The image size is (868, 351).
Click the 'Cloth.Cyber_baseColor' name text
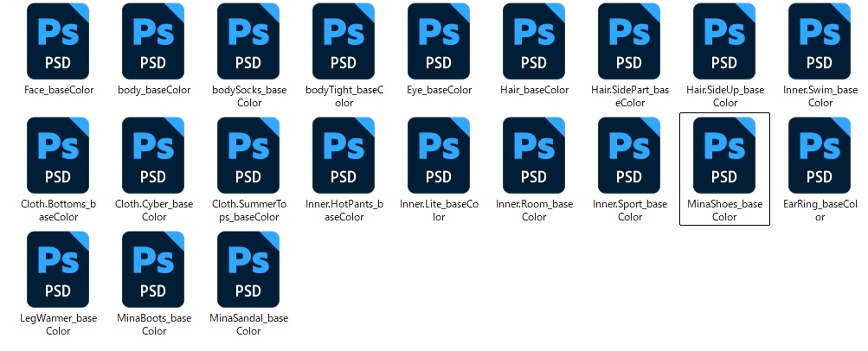pos(154,211)
